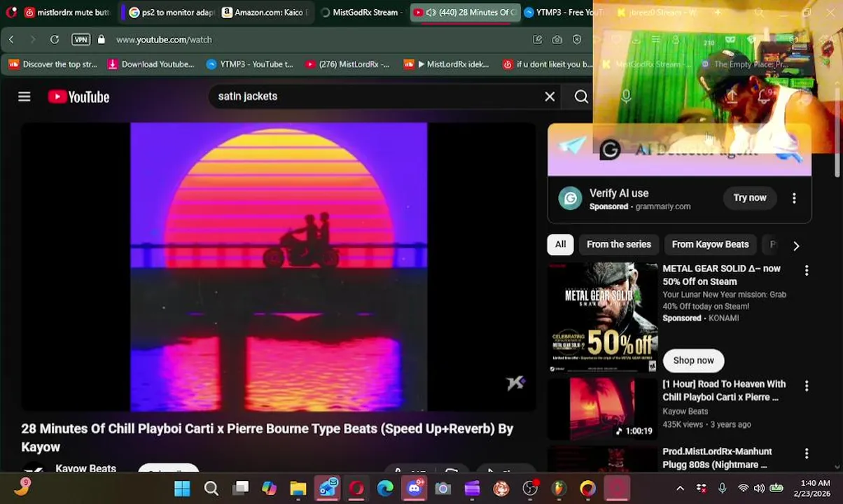Focus the search box containing satin jackets
The width and height of the screenshot is (843, 504).
pyautogui.click(x=378, y=97)
